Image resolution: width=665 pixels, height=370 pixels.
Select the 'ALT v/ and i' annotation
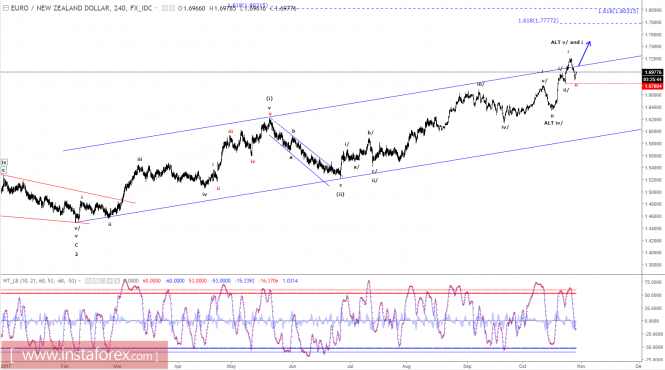point(567,42)
